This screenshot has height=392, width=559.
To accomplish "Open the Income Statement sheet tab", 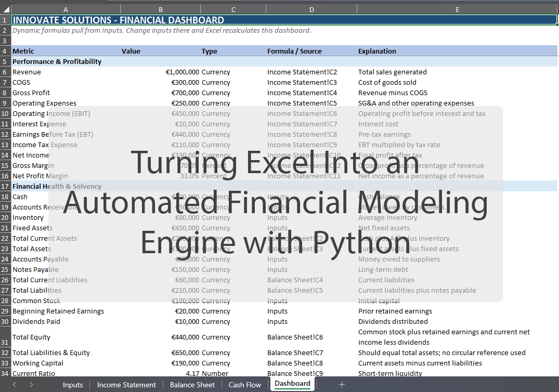I will pos(126,385).
